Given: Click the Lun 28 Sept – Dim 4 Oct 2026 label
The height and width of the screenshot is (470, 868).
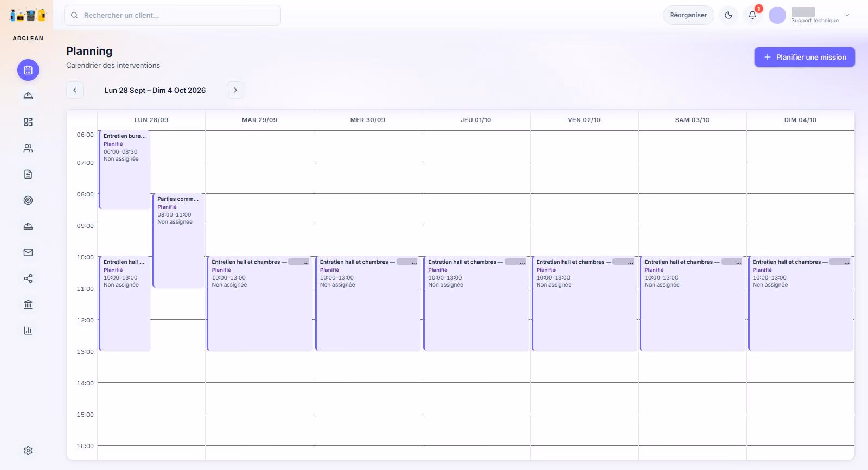Looking at the screenshot, I should [155, 90].
